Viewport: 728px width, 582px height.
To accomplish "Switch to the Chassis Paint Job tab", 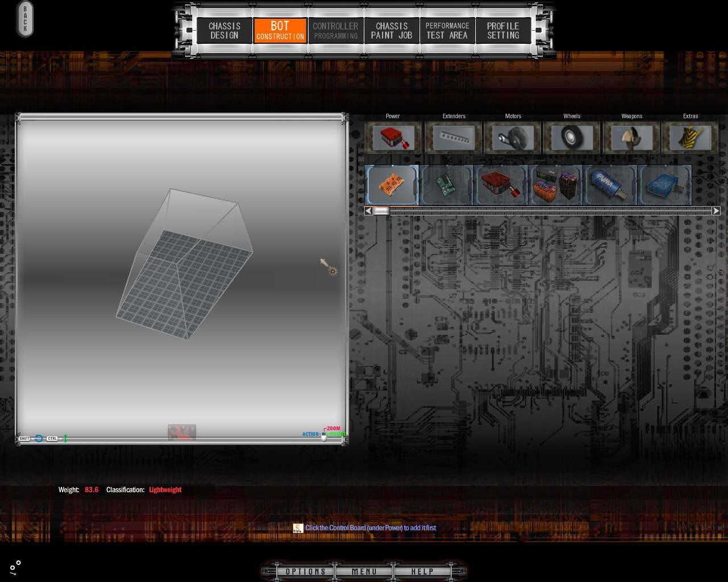I will pyautogui.click(x=391, y=31).
